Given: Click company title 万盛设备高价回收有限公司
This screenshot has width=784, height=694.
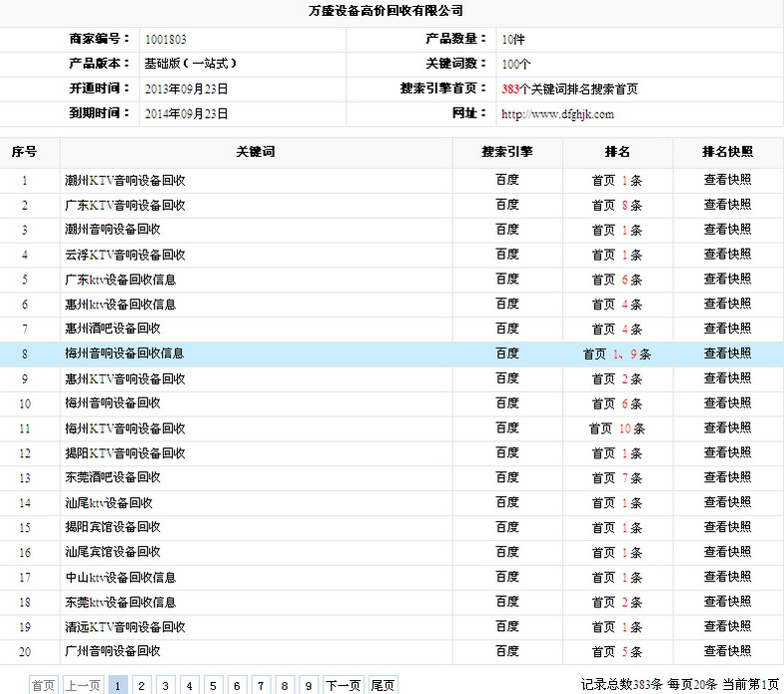Looking at the screenshot, I should coord(386,11).
